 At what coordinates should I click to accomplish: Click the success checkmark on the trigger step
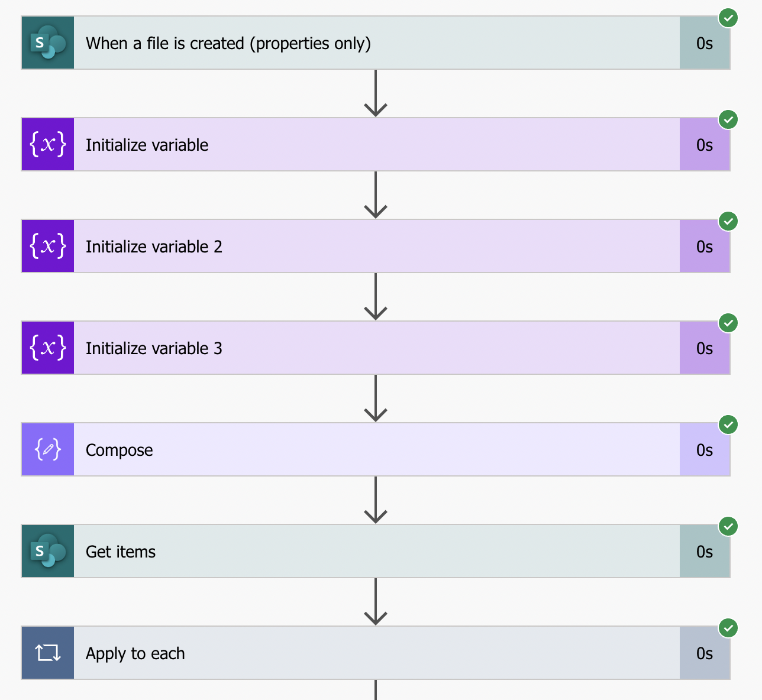click(x=728, y=18)
